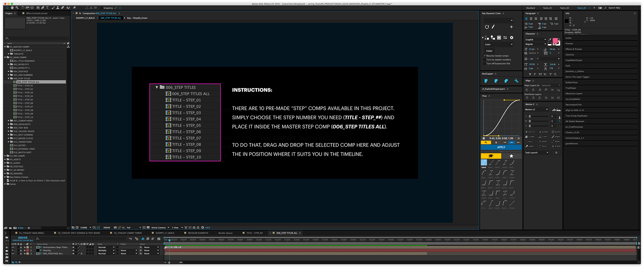Screen dimensions: 644x268
Task: Click Ray Dynamic Color pencil edit icon
Action: (x=493, y=27)
